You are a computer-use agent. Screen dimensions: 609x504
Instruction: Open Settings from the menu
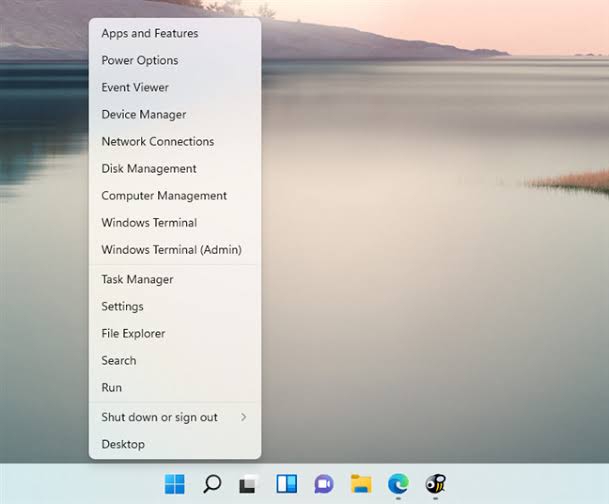175,306
